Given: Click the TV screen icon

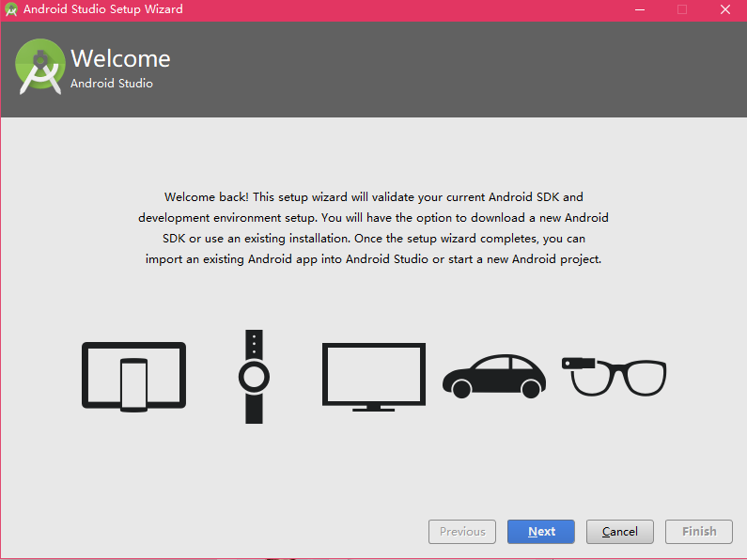Looking at the screenshot, I should [374, 377].
